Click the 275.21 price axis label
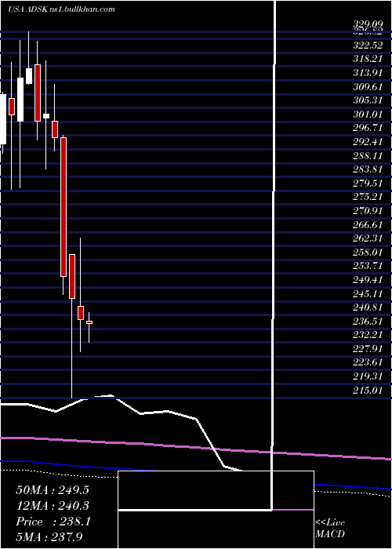 pos(368,197)
